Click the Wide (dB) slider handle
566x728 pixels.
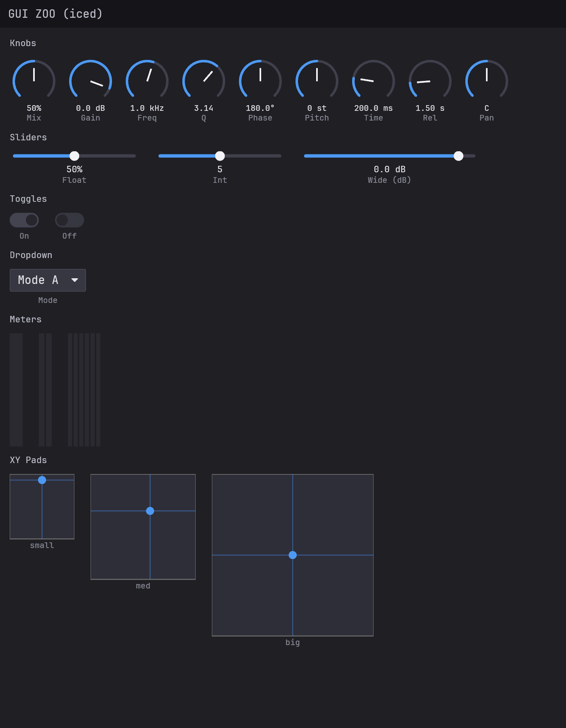tap(458, 156)
